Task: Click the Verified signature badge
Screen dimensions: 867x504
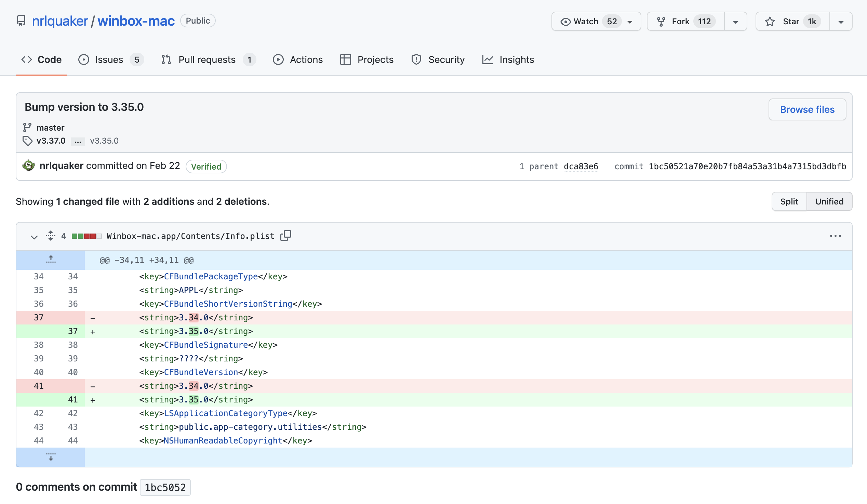Action: click(x=206, y=167)
